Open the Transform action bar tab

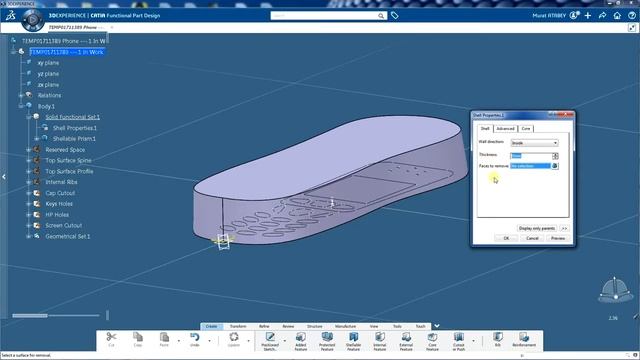[238, 326]
